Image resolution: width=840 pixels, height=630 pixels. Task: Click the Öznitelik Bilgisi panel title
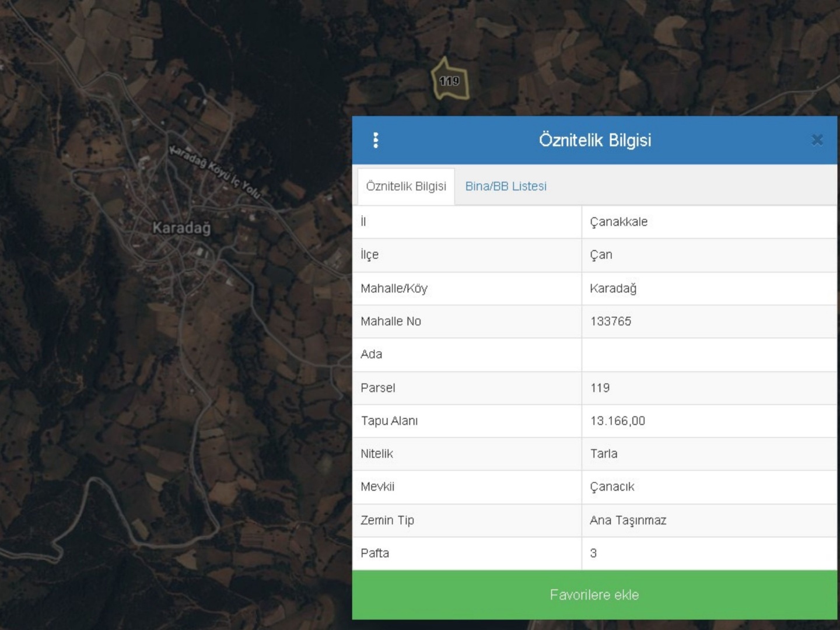(595, 140)
